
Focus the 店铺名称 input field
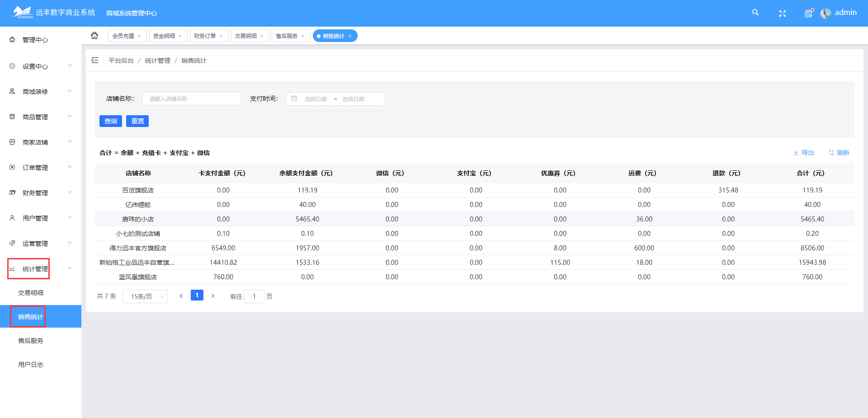192,99
